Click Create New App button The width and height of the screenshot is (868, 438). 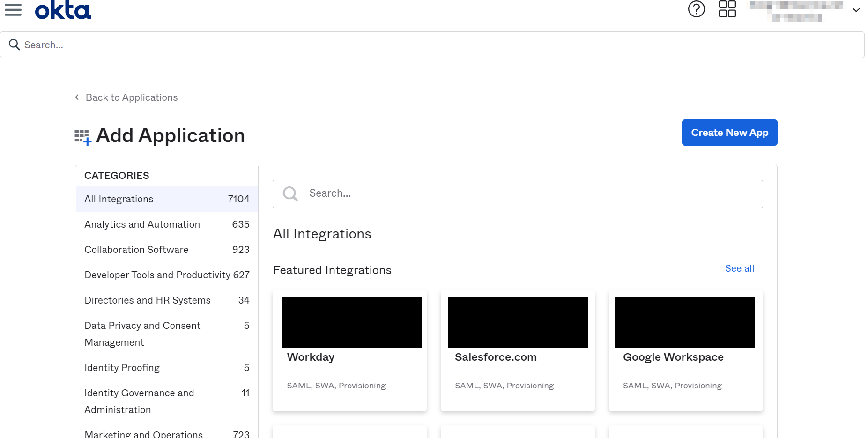(x=729, y=133)
